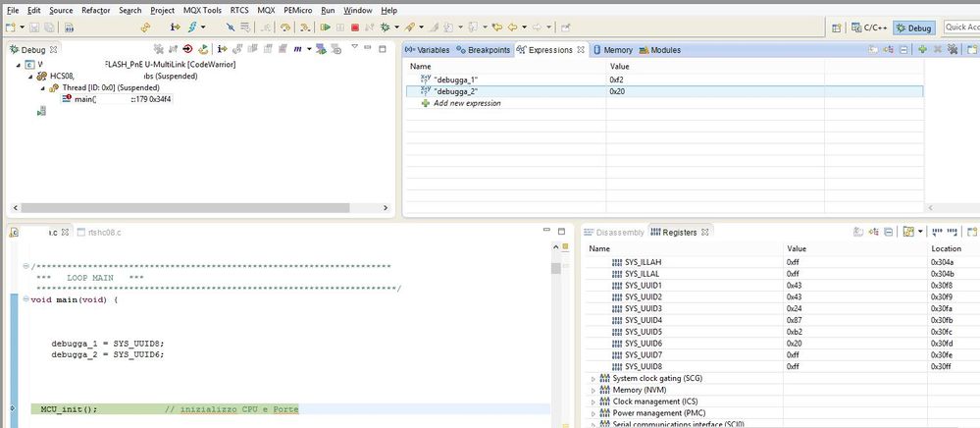Switch to the Memory tab
This screenshot has width=980, height=428.
pyautogui.click(x=612, y=50)
